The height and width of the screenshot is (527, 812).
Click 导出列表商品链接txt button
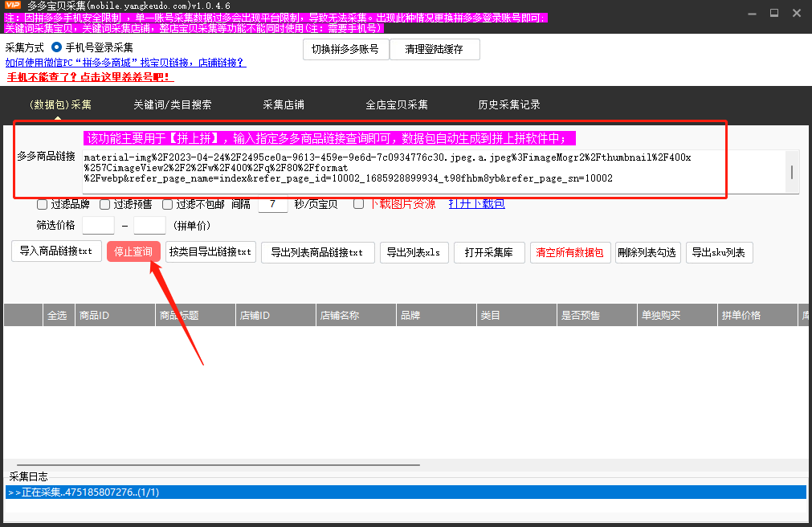point(318,252)
